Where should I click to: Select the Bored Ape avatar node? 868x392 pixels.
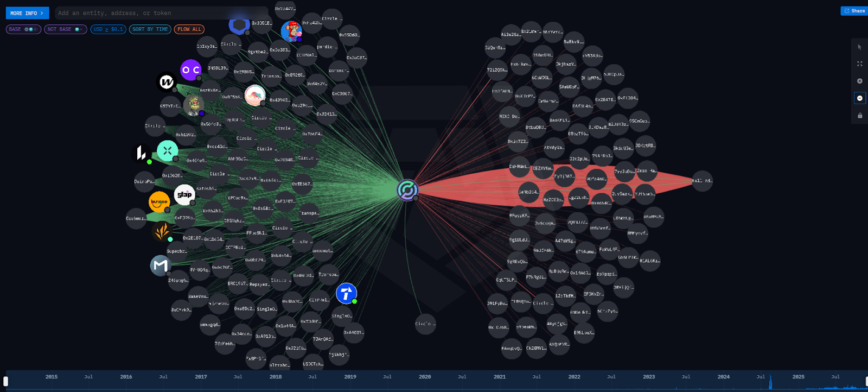click(x=292, y=31)
